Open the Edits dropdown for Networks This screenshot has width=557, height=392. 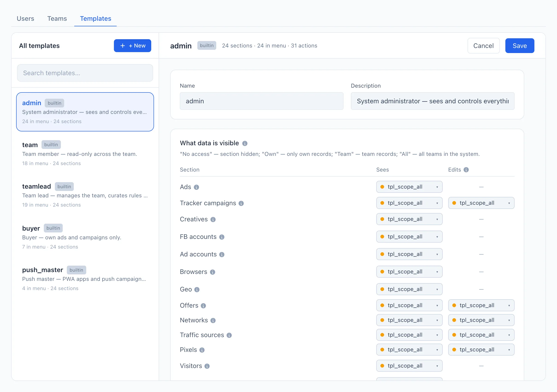click(x=481, y=320)
